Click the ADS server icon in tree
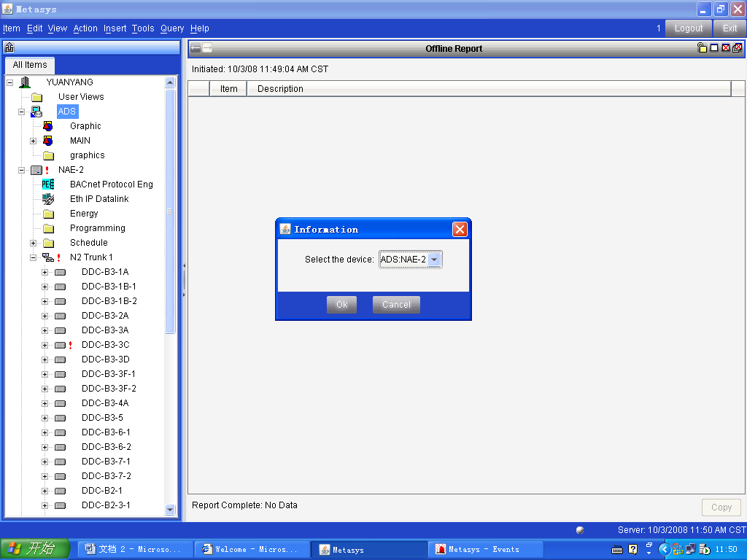 [36, 112]
